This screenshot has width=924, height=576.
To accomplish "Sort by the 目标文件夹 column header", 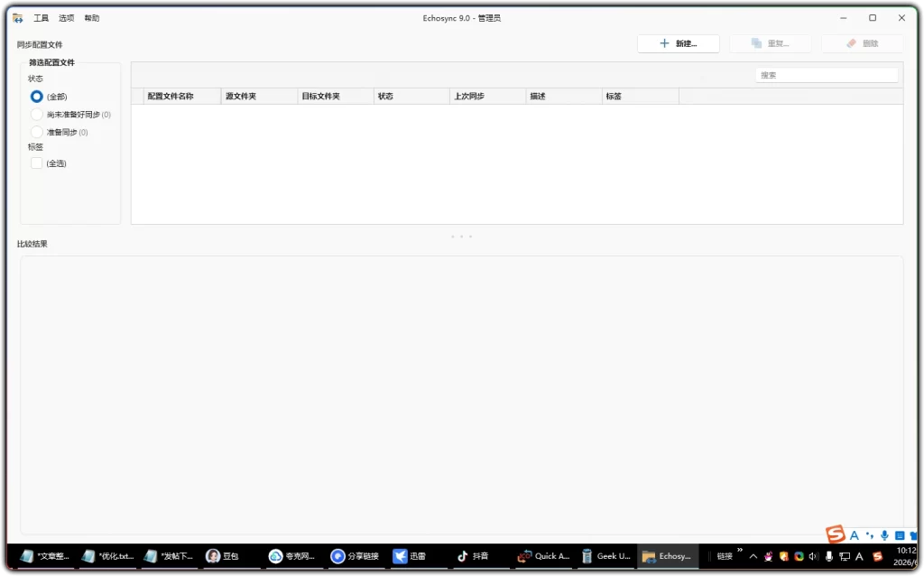I will pyautogui.click(x=336, y=96).
